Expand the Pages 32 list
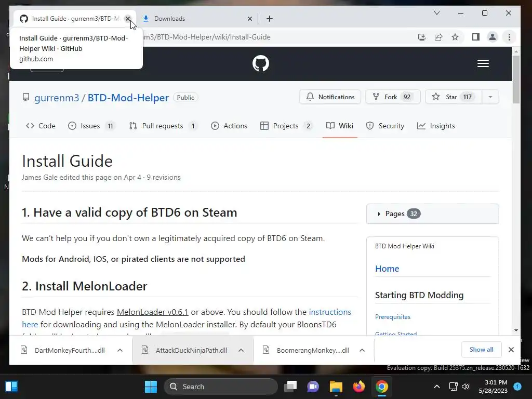 [x=433, y=214]
